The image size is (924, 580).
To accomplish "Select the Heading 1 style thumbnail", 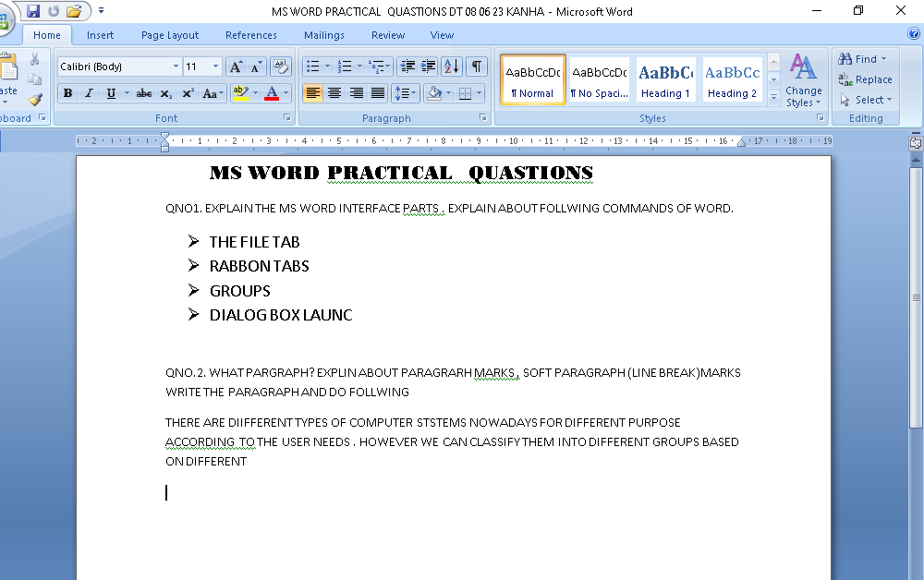I will click(665, 80).
